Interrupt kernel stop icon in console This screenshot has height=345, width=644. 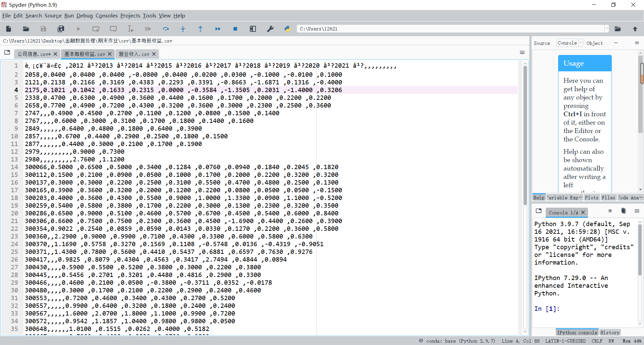(610, 211)
